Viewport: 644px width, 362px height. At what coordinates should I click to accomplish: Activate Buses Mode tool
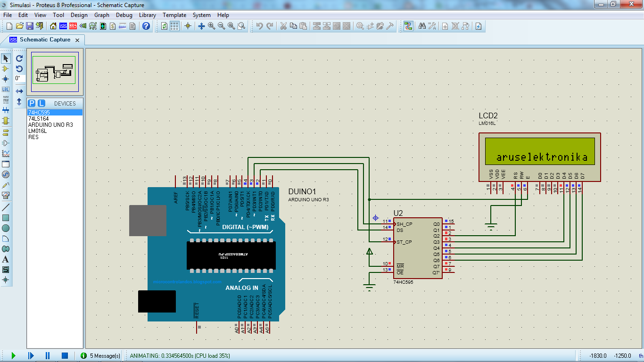pos(6,110)
